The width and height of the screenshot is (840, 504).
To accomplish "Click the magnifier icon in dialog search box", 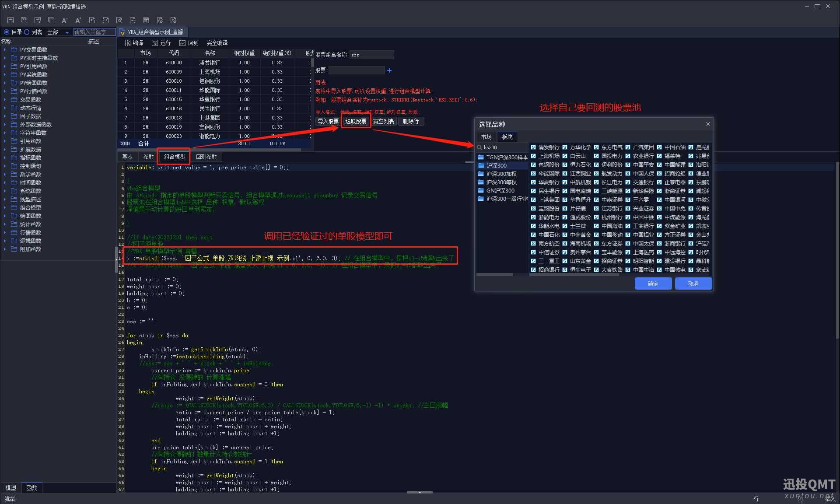I will tap(479, 147).
